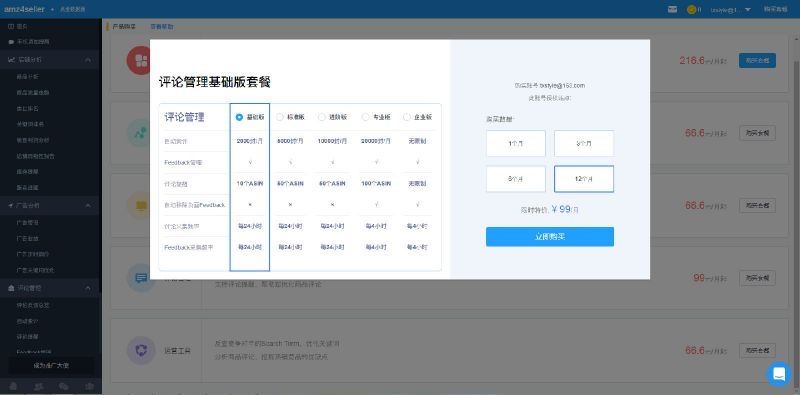Screen dimensions: 800x395
Task: Open the 商品分析 sidebar item under 店铺分析
Action: (28, 77)
